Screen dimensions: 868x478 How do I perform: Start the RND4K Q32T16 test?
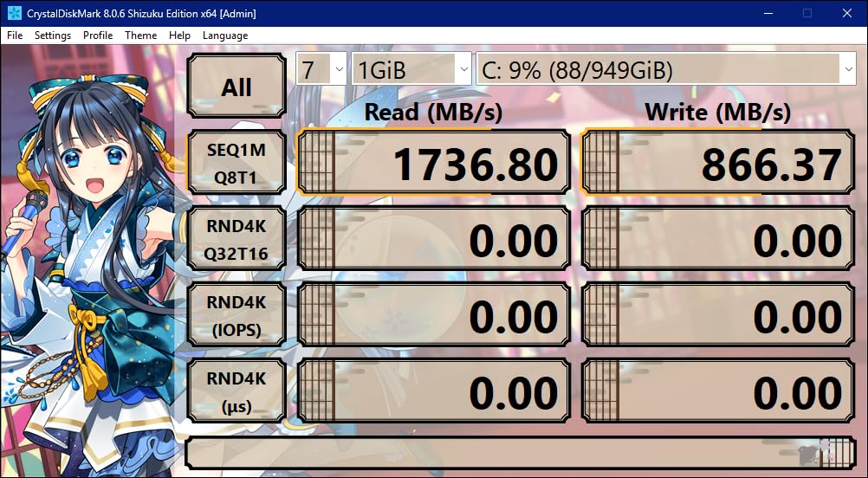(236, 239)
